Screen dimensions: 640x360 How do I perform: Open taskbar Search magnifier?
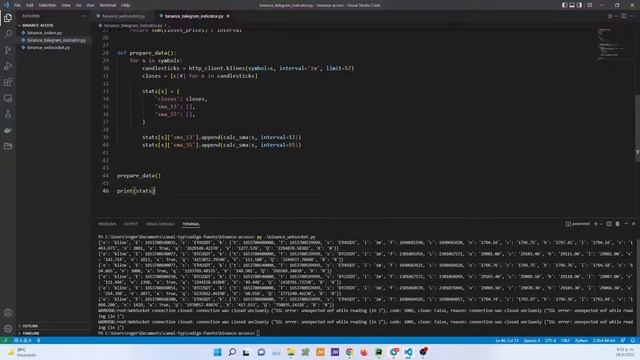coord(232,352)
